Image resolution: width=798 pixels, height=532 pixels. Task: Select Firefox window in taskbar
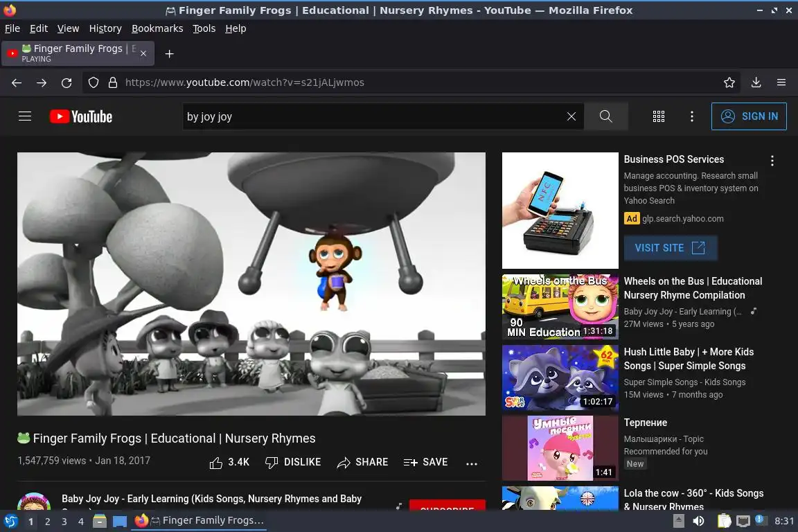click(x=199, y=520)
